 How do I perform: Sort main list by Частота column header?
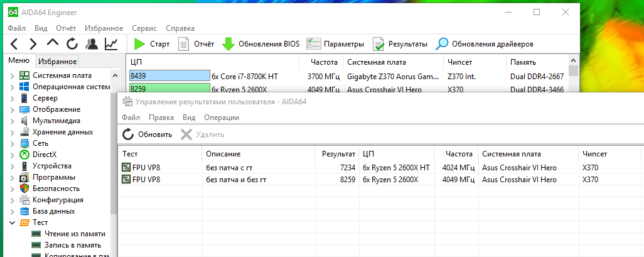click(320, 62)
